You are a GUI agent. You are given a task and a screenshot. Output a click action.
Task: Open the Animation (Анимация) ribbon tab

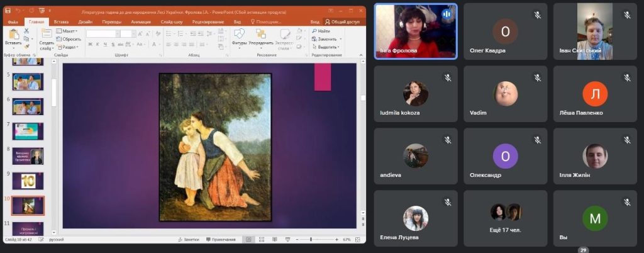click(x=141, y=21)
